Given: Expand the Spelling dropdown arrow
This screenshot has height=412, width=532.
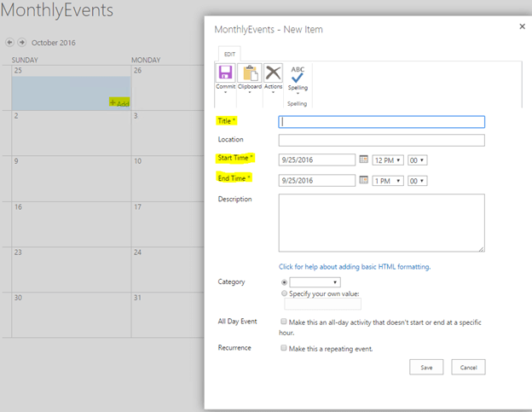Looking at the screenshot, I should [x=298, y=93].
